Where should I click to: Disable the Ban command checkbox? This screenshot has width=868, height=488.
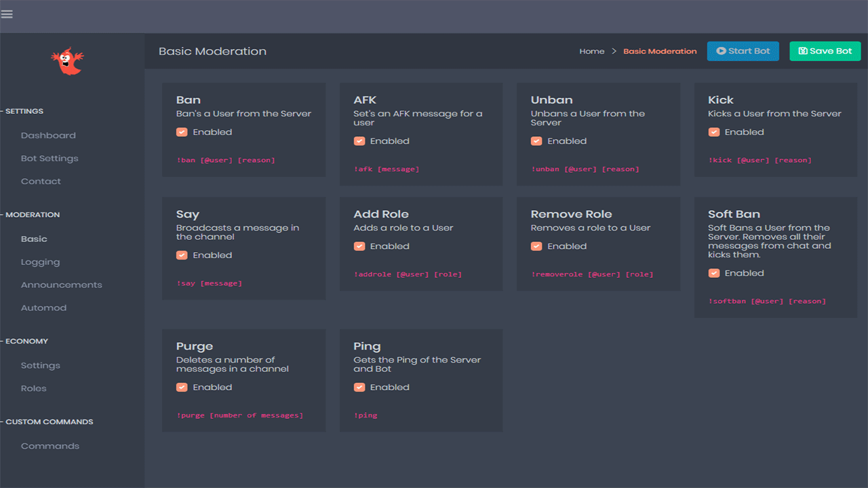point(182,131)
